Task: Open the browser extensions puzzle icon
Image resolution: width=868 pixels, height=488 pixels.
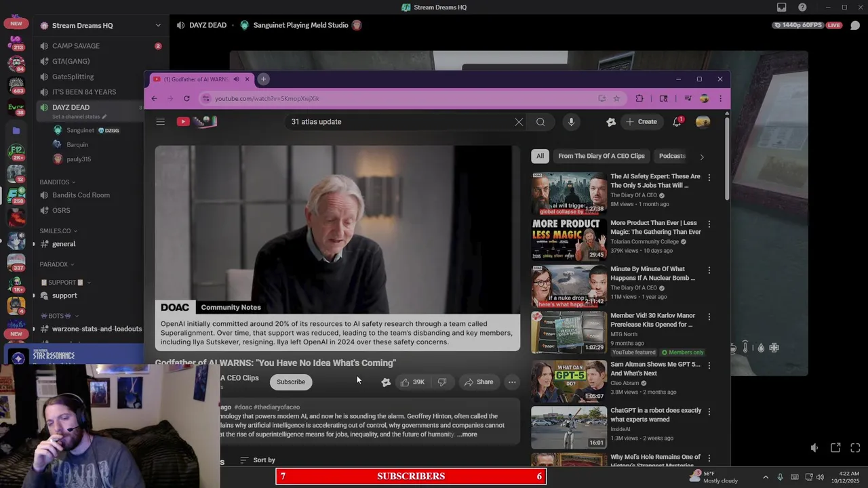Action: click(x=639, y=99)
